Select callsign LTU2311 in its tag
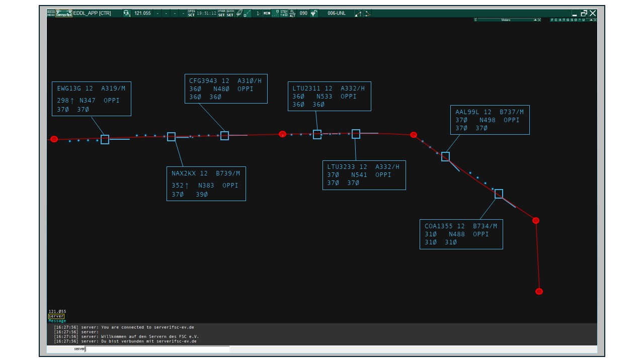Viewport: 644px width, 362px height. tap(306, 88)
